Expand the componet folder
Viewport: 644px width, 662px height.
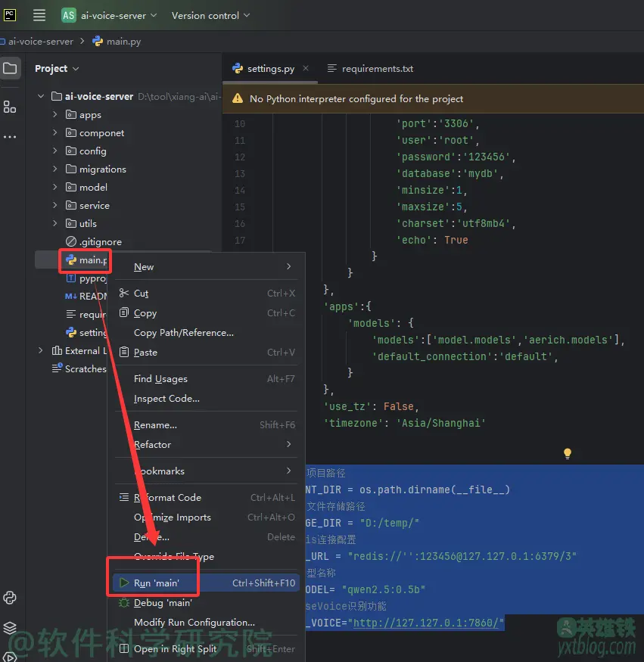click(55, 132)
